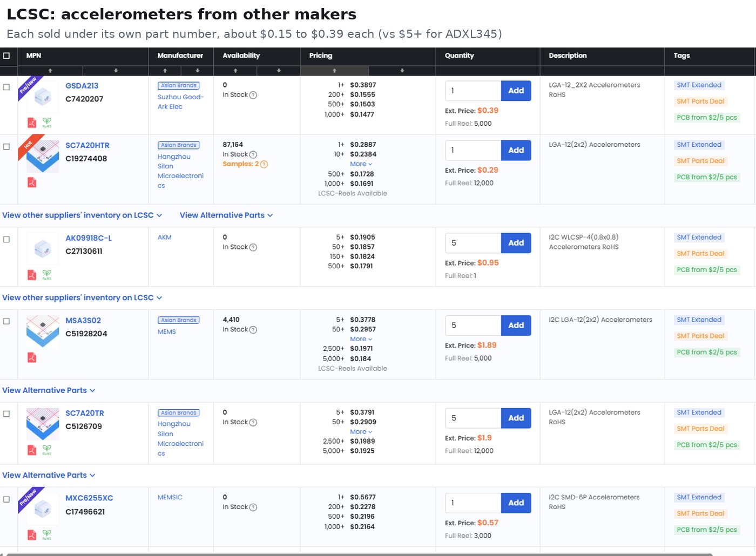756x556 pixels.
Task: Add SC7A20HTR to cart
Action: [x=516, y=150]
